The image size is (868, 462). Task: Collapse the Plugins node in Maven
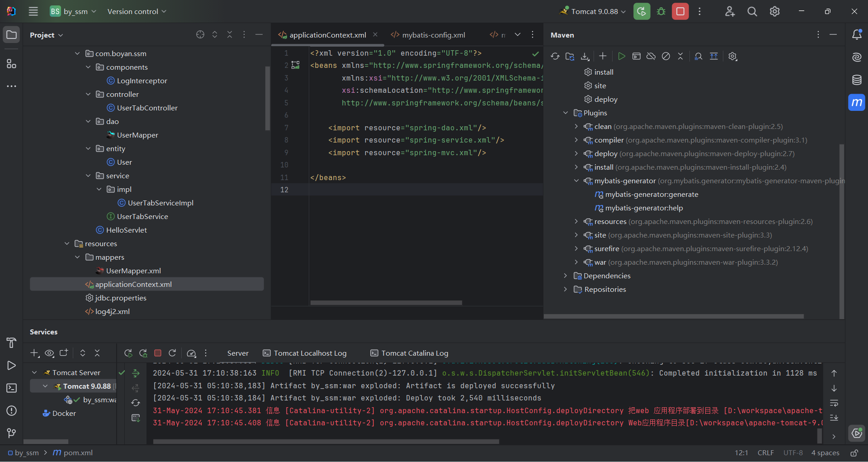(x=565, y=113)
